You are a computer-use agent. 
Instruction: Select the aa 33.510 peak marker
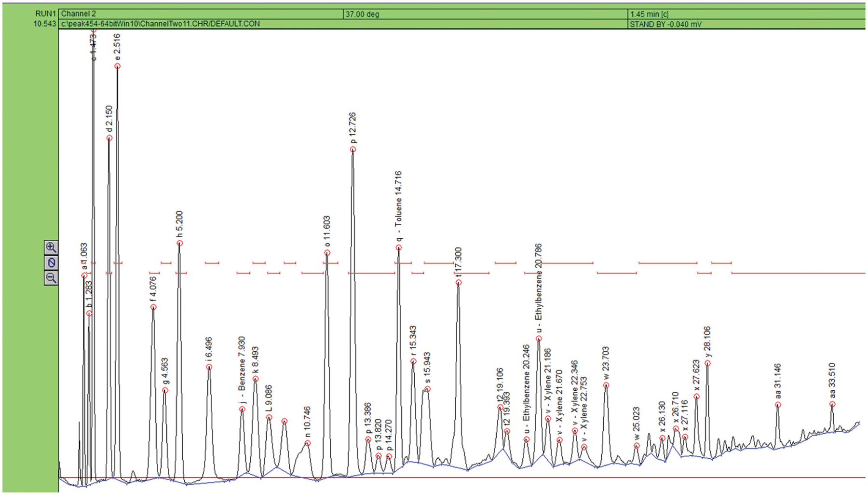click(x=832, y=404)
